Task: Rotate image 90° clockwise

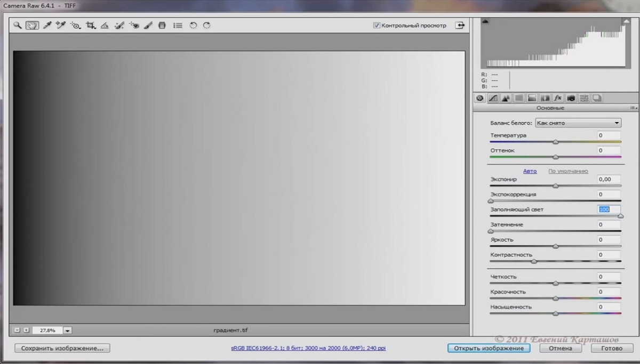Action: (x=206, y=26)
